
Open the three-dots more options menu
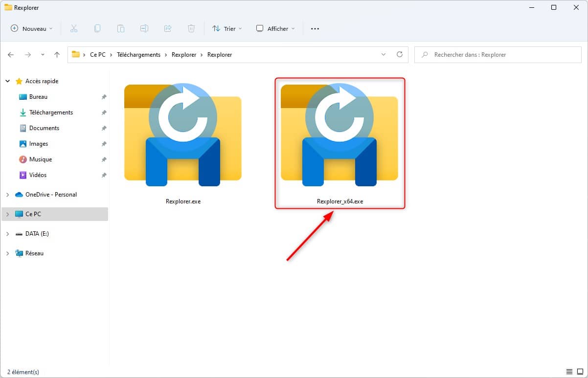315,29
